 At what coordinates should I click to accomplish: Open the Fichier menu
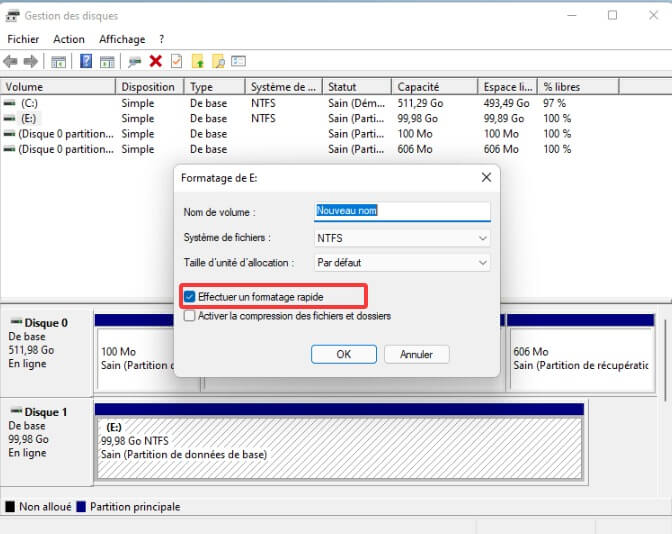point(23,39)
